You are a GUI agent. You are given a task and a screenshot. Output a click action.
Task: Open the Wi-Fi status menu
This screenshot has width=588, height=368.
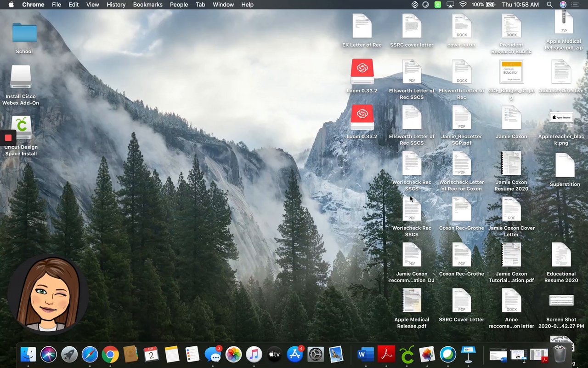click(463, 5)
